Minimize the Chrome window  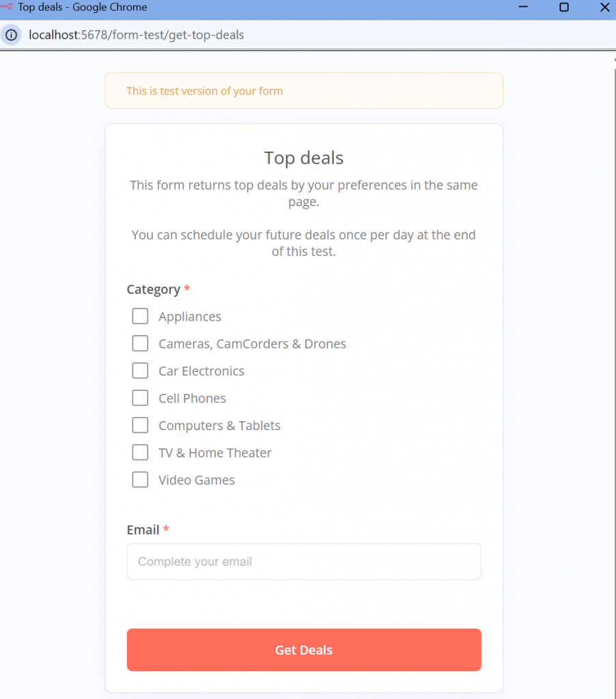[x=523, y=8]
